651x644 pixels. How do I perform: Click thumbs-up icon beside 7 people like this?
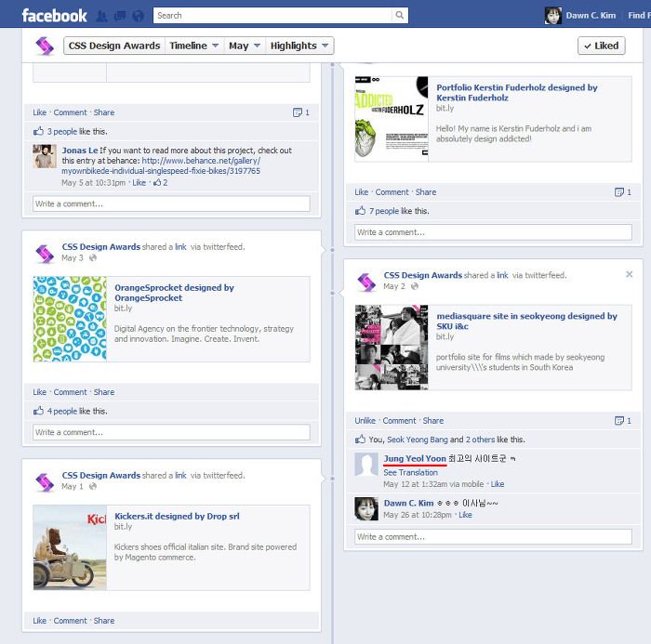click(x=360, y=211)
